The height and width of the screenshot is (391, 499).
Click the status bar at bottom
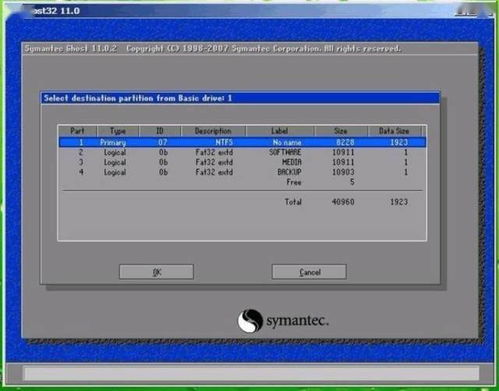pos(252,373)
